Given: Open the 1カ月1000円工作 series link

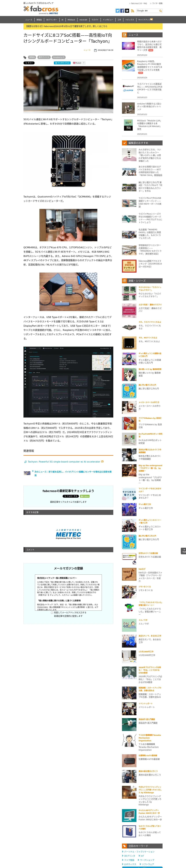Looking at the screenshot, I should point(147,655).
